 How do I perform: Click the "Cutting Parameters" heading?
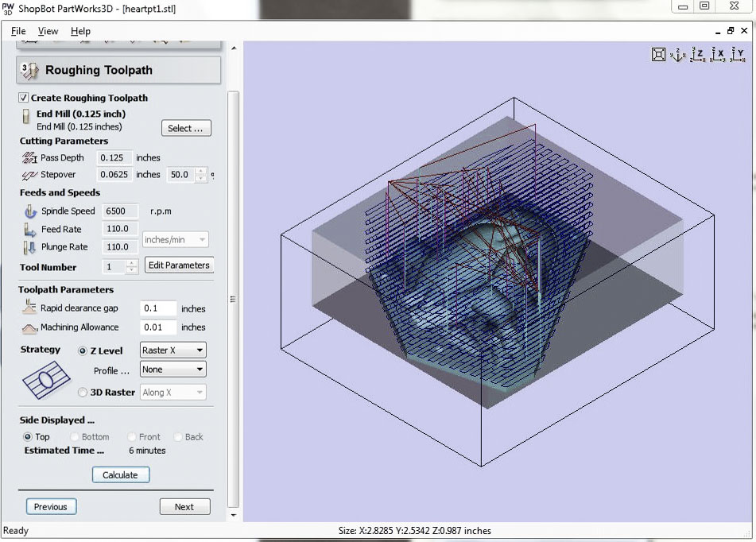pyautogui.click(x=64, y=141)
